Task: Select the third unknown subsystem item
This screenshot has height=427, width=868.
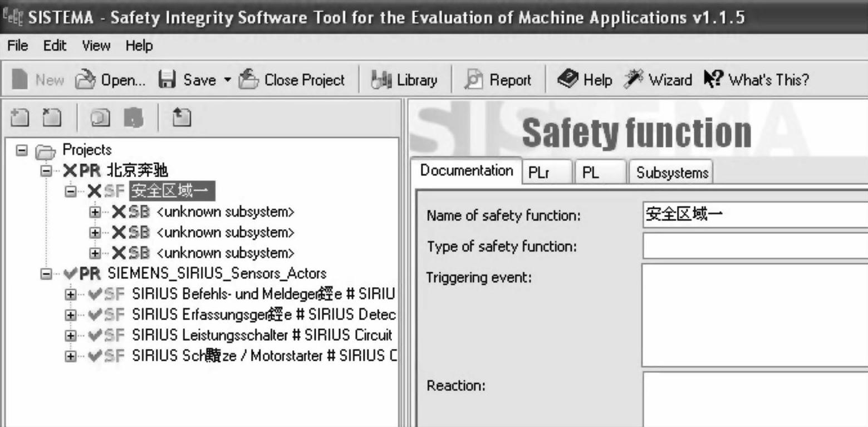Action: (x=225, y=253)
